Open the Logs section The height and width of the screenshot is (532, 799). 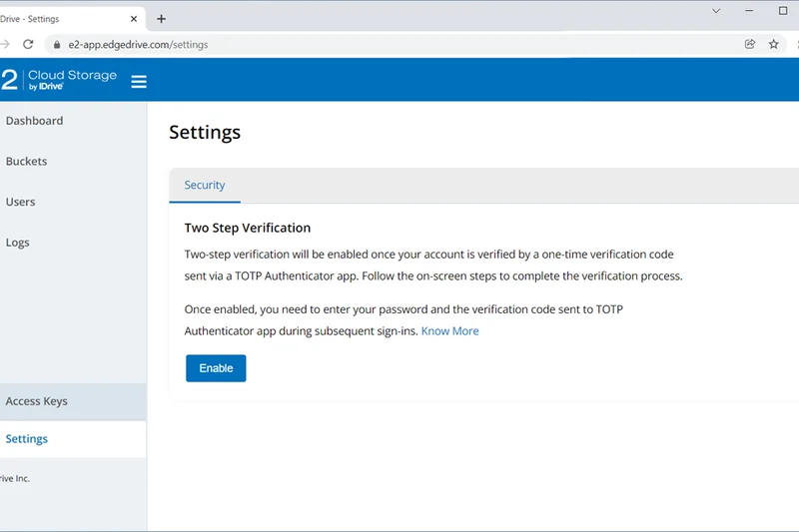[17, 243]
